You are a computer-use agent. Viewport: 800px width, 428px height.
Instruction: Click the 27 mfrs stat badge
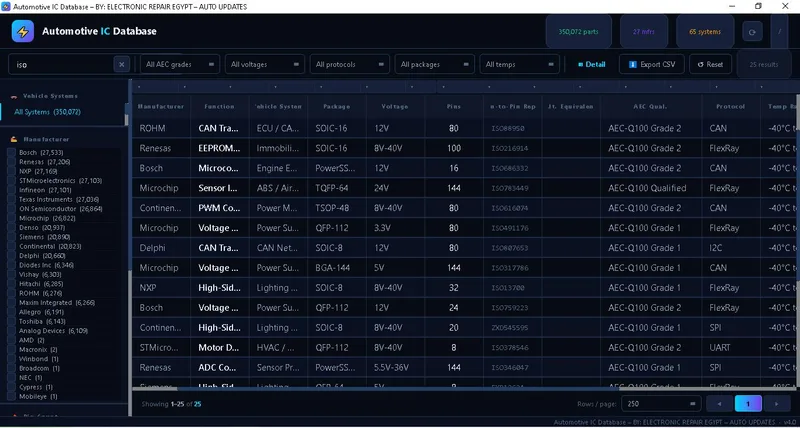(x=644, y=32)
